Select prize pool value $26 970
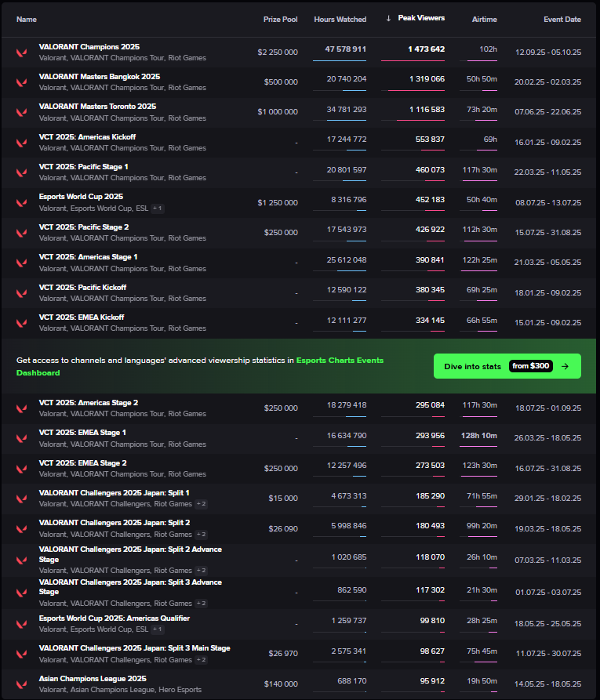This screenshot has height=700, width=600. click(283, 654)
